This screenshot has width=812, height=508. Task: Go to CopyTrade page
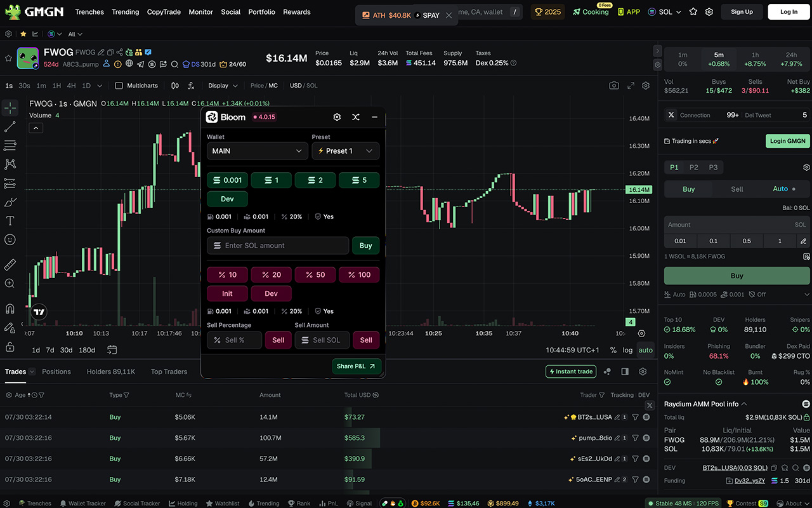click(x=164, y=12)
